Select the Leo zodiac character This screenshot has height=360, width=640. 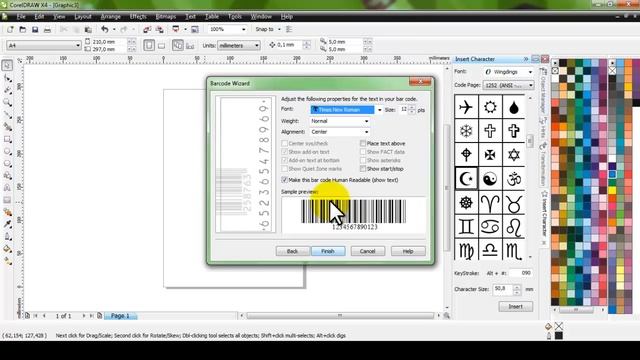[514, 226]
